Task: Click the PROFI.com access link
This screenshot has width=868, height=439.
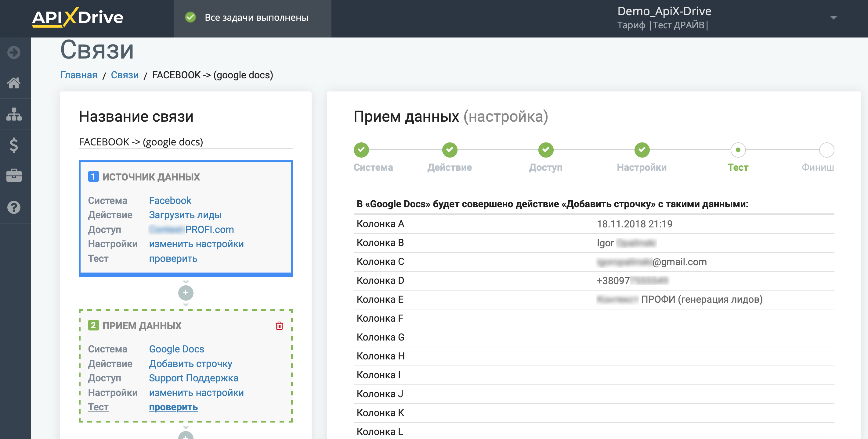Action: click(x=191, y=230)
